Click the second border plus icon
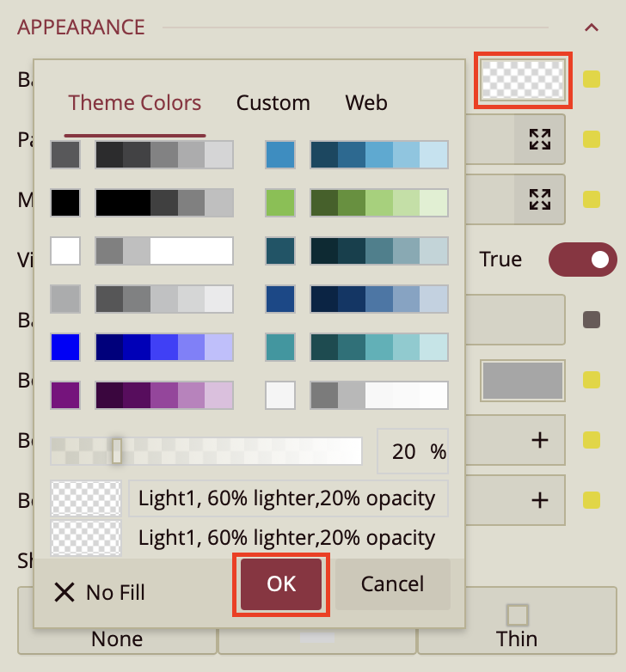This screenshot has width=626, height=672. coord(539,499)
